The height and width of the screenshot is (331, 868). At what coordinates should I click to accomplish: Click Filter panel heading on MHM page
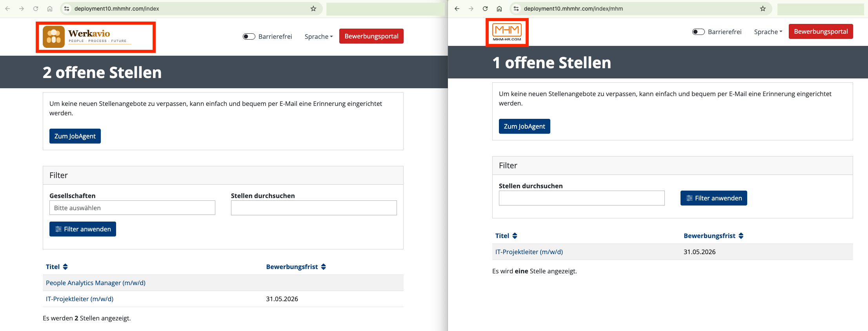(x=508, y=165)
